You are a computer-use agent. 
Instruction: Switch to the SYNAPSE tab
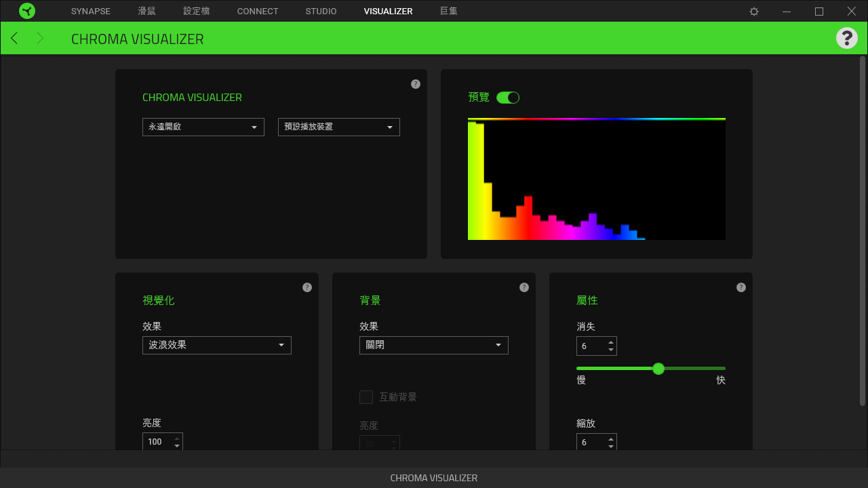91,12
